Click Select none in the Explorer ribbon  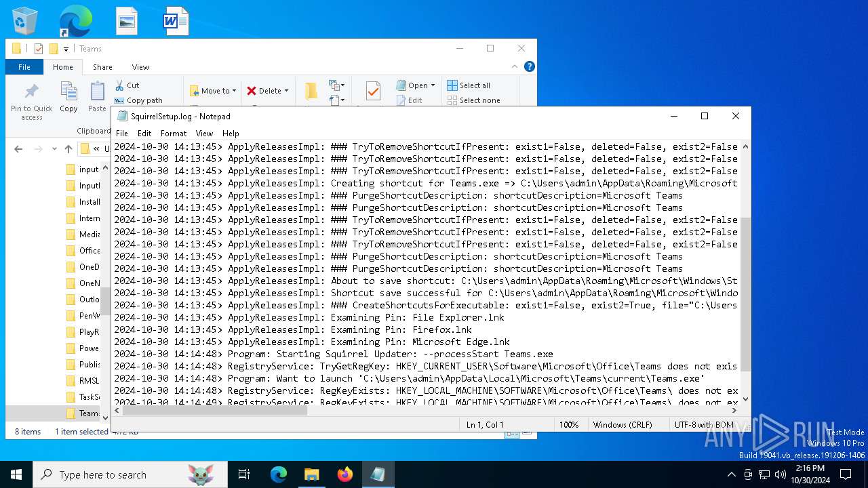473,100
